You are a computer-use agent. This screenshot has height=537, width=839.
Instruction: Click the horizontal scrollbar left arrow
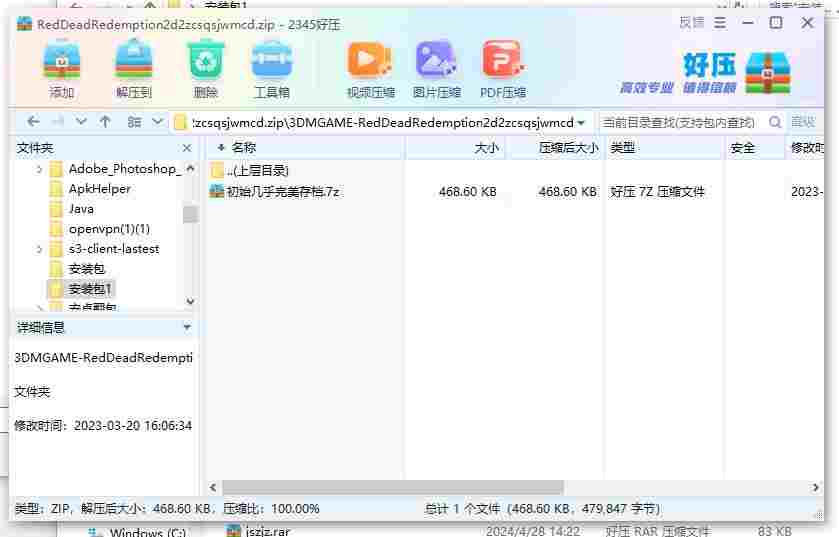213,487
